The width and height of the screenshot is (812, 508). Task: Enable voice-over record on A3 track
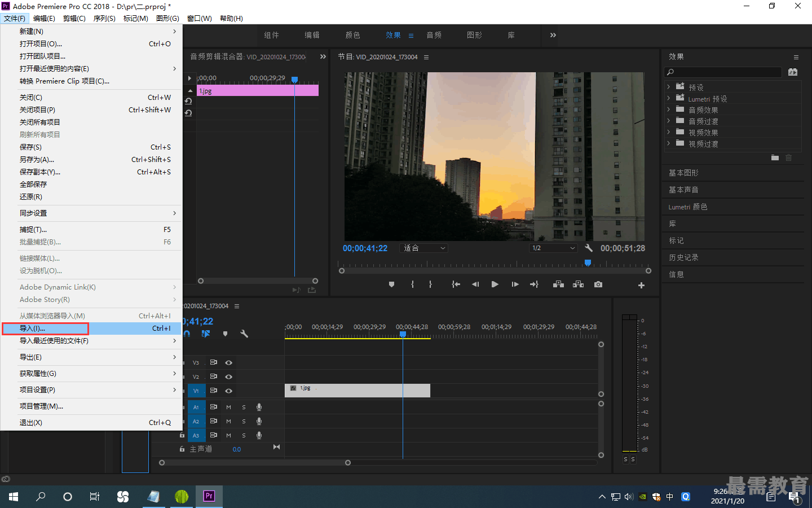(x=259, y=435)
